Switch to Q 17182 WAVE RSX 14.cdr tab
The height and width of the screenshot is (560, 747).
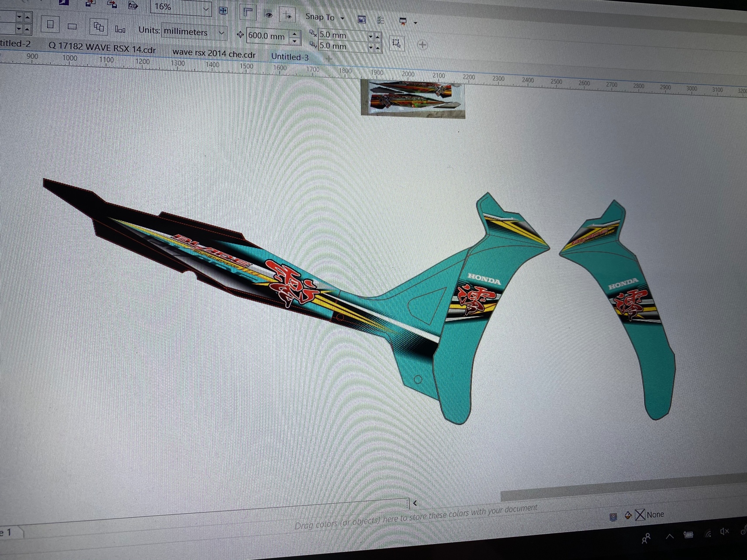102,47
